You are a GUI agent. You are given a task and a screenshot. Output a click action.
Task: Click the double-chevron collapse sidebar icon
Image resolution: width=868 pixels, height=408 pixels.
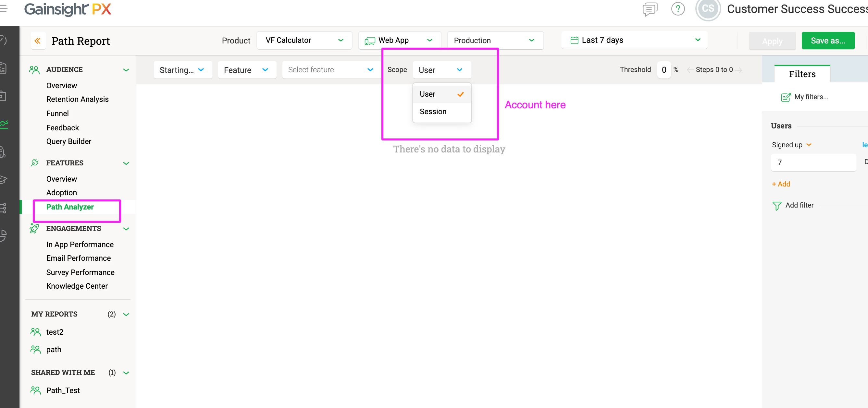pyautogui.click(x=38, y=41)
